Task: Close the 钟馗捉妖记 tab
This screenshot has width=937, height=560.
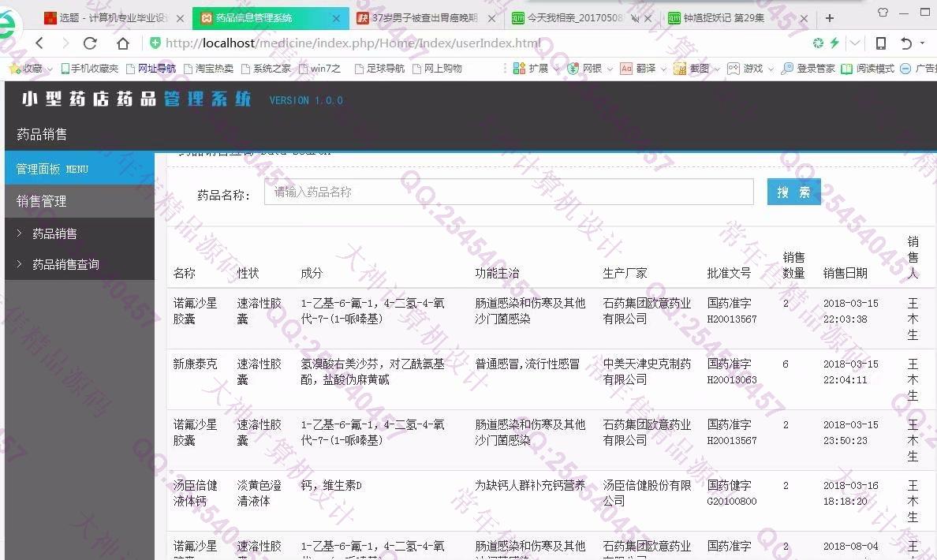Action: [x=804, y=18]
